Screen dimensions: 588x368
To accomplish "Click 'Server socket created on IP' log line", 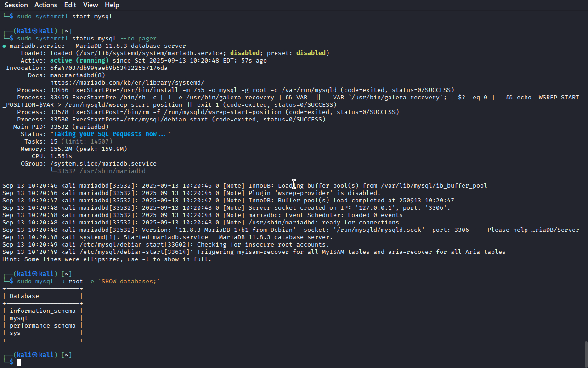I will (x=226, y=208).
